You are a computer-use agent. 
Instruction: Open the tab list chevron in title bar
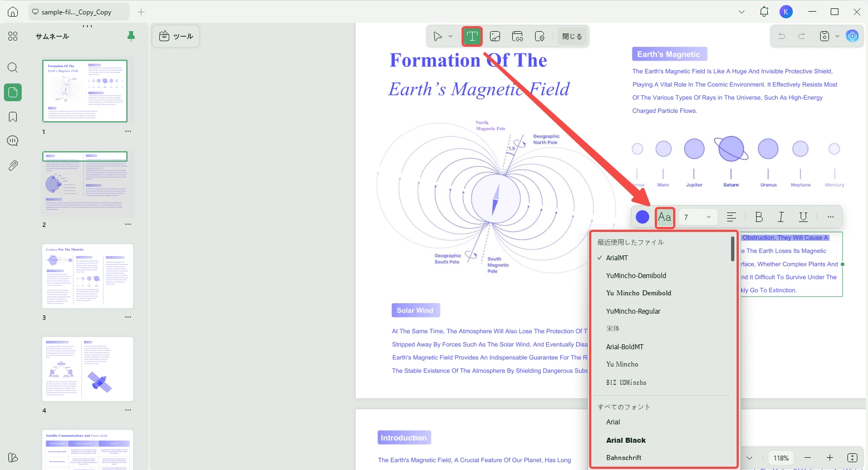(742, 12)
